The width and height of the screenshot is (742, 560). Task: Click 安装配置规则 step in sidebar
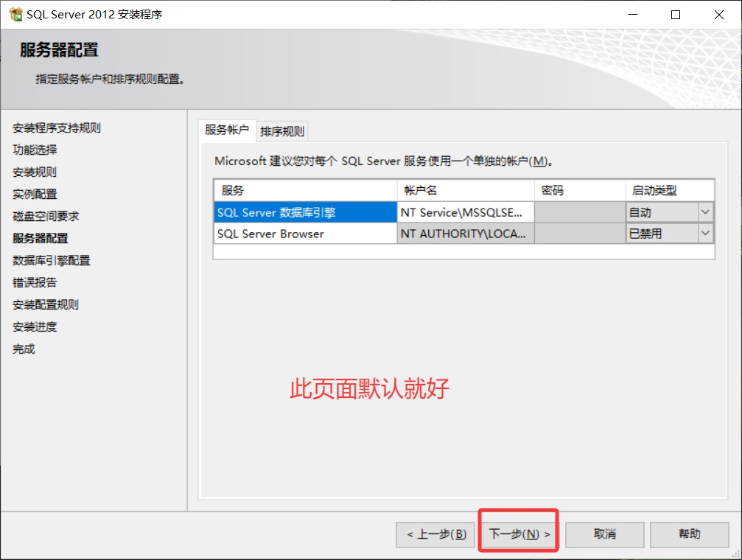click(46, 305)
